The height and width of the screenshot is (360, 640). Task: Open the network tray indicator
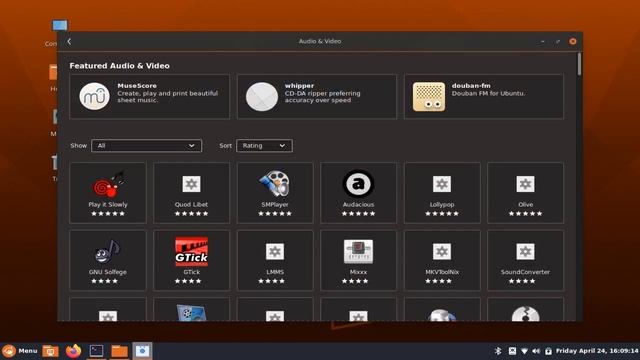click(x=524, y=351)
